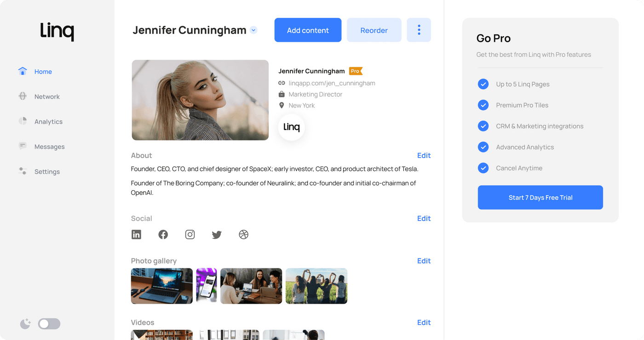Click the Network globe icon
This screenshot has width=644, height=340.
click(x=23, y=96)
